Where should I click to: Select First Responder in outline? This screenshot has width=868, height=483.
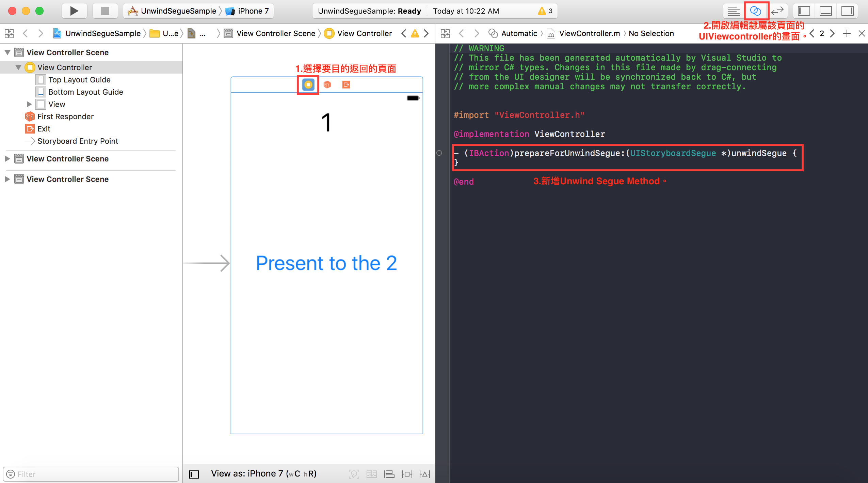91,116
